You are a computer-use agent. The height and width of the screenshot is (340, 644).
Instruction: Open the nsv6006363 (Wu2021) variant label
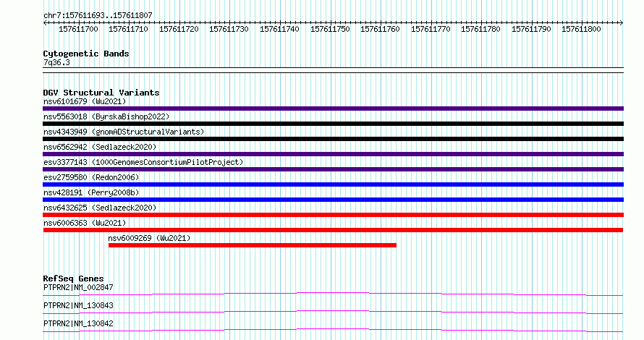pos(85,223)
